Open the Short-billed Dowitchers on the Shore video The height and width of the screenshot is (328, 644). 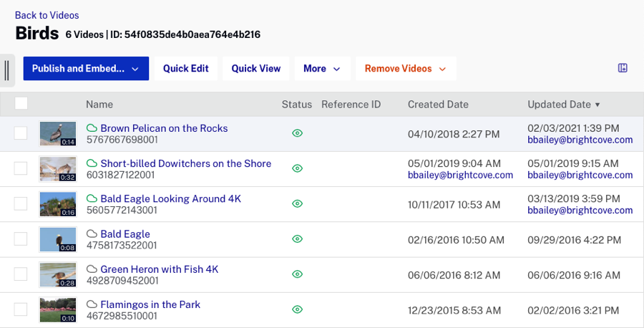(x=185, y=163)
